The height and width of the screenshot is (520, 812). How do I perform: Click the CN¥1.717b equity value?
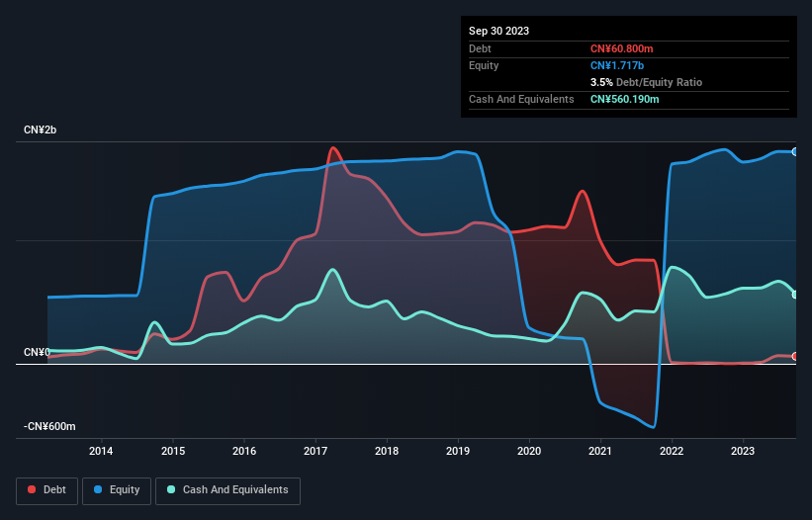(617, 65)
